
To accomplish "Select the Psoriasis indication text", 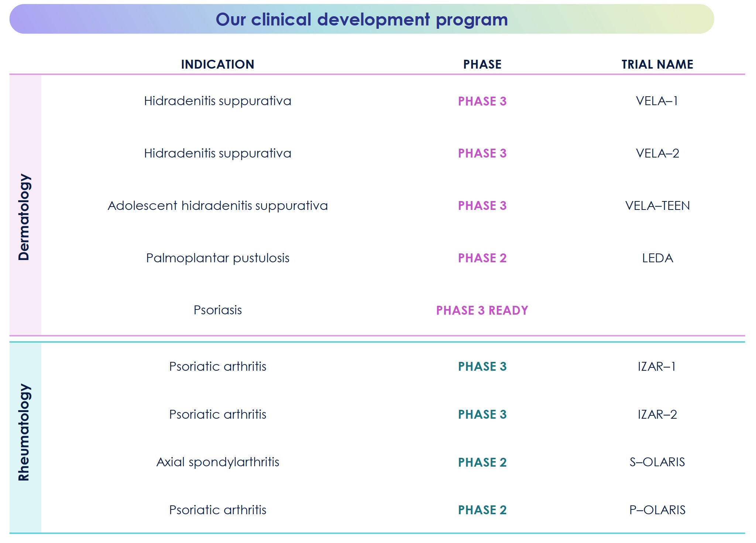I will pyautogui.click(x=217, y=310).
